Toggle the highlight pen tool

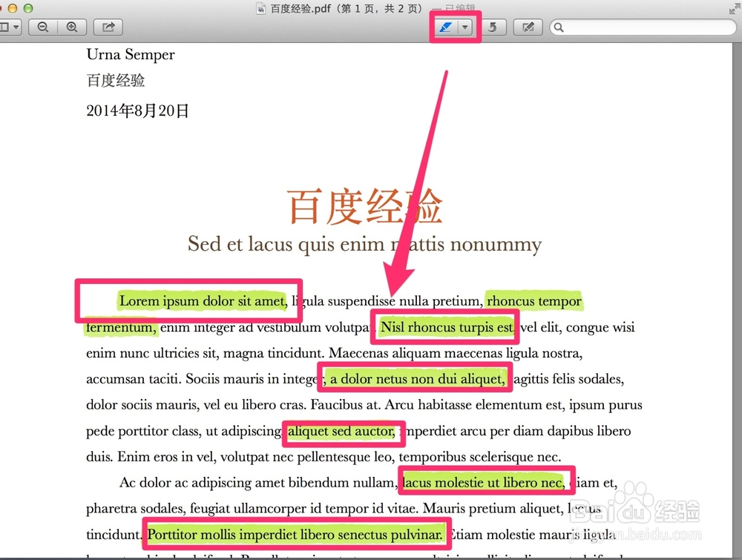point(446,27)
